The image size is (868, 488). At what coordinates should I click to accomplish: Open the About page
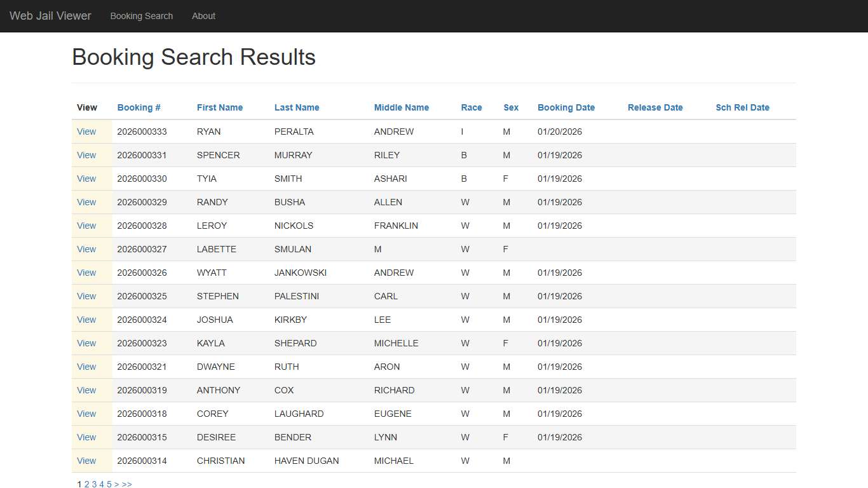(x=203, y=16)
